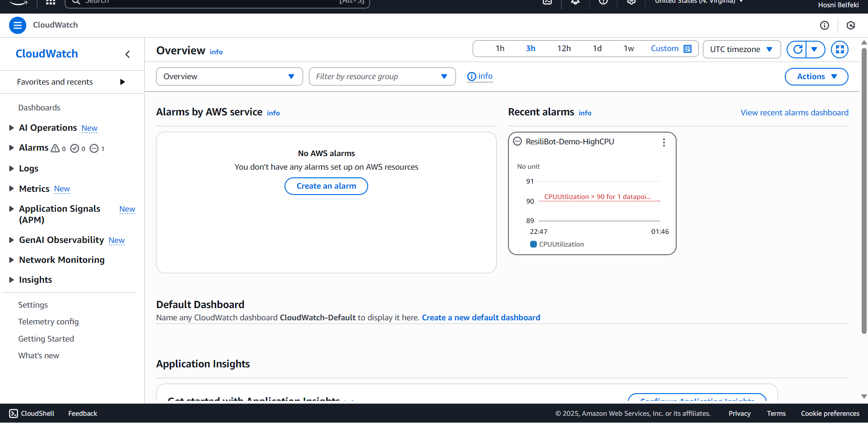Click the ResiliBot-Demo-HighCPU alarm state icon
Viewport: 868px width, 423px height.
[x=517, y=142]
